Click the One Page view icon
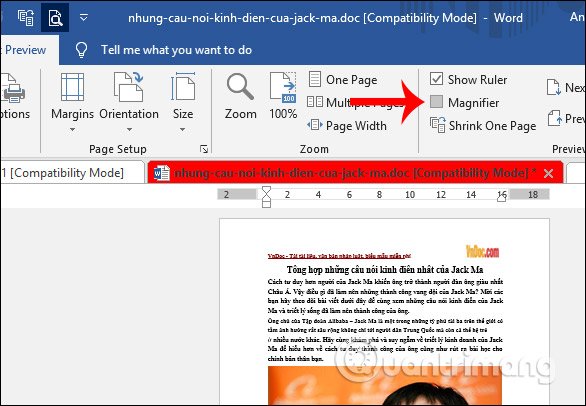Image resolution: width=586 pixels, height=406 pixels. pyautogui.click(x=315, y=79)
